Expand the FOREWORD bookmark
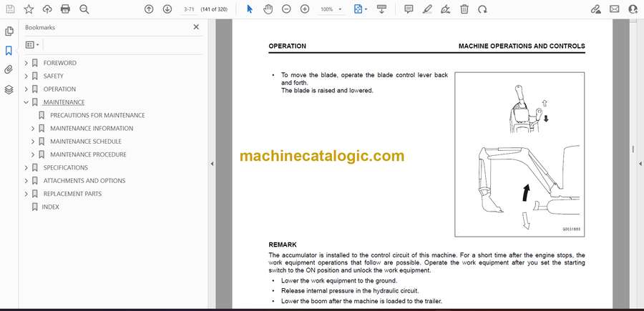The image size is (644, 311). tap(26, 63)
